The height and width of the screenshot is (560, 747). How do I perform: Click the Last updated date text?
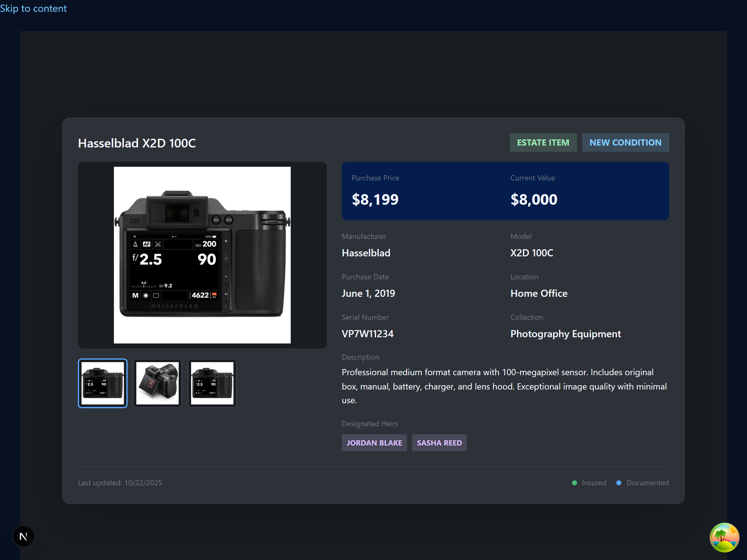pos(120,483)
